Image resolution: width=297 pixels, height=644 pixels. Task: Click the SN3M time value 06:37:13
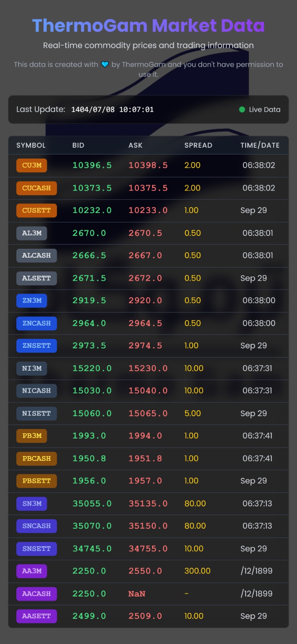(257, 504)
